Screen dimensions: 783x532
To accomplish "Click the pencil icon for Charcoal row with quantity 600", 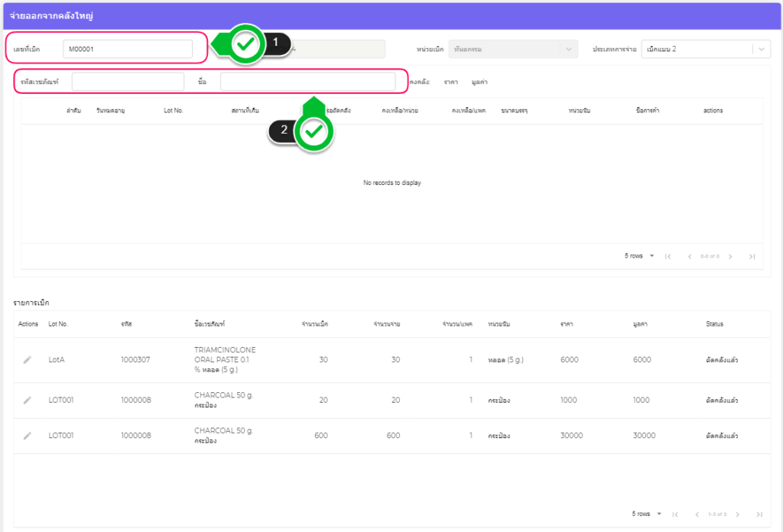I will (28, 436).
